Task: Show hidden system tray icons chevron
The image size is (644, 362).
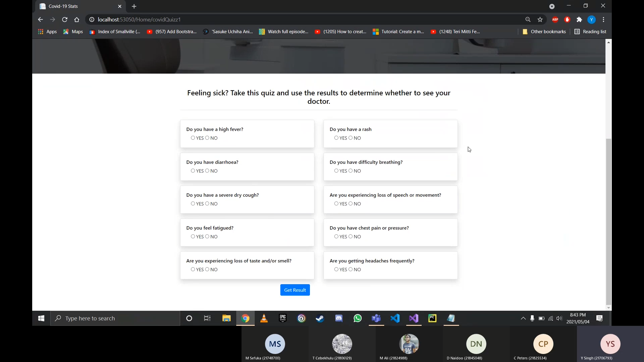Action: tap(523, 318)
